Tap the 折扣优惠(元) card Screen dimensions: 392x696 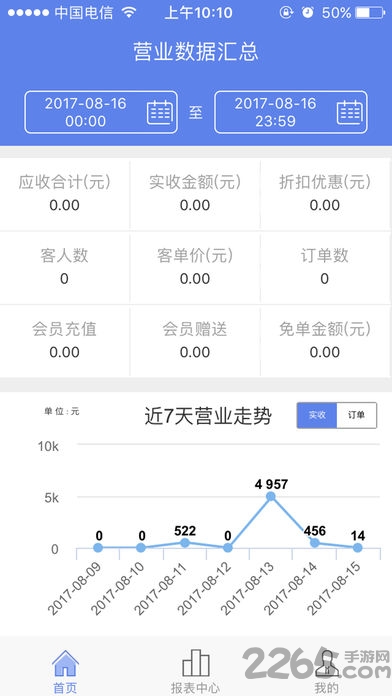pyautogui.click(x=326, y=194)
